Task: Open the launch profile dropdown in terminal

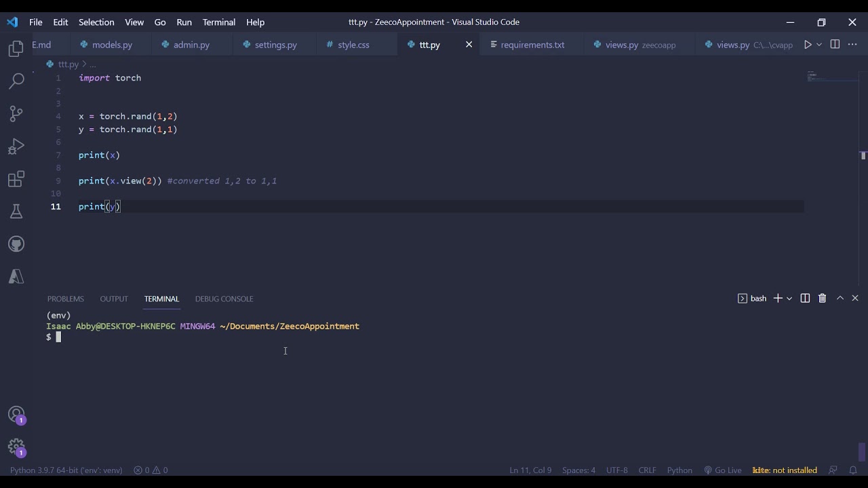Action: pyautogui.click(x=789, y=298)
